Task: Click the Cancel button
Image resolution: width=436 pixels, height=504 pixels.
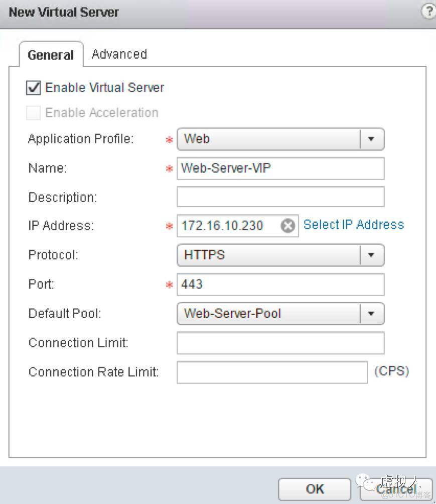Action: tap(395, 489)
